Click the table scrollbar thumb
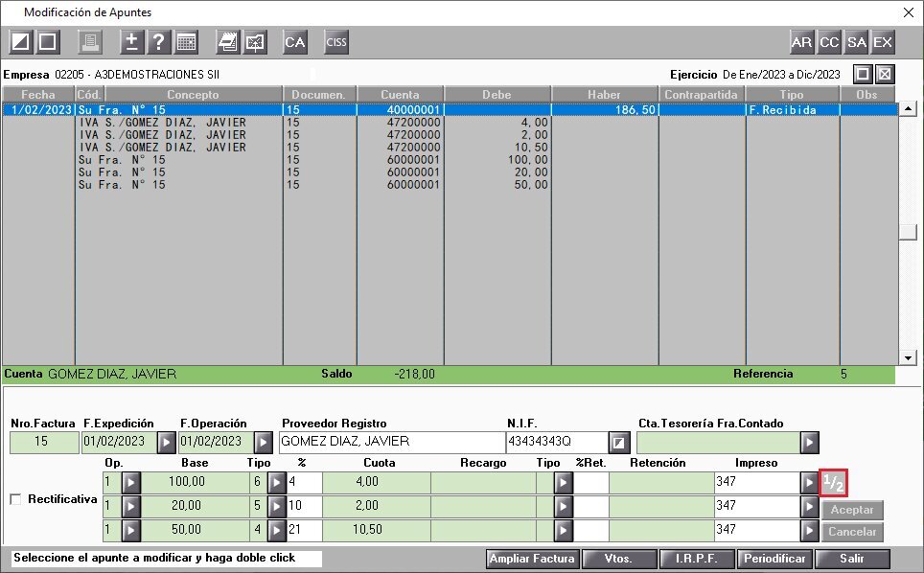Screen dimensions: 924x573 908,232
